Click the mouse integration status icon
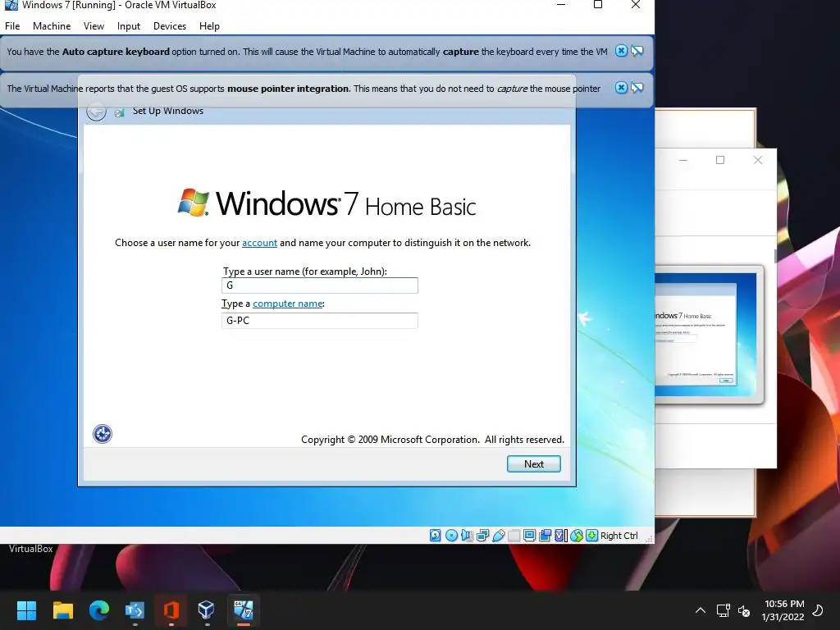This screenshot has width=840, height=630. (x=577, y=535)
